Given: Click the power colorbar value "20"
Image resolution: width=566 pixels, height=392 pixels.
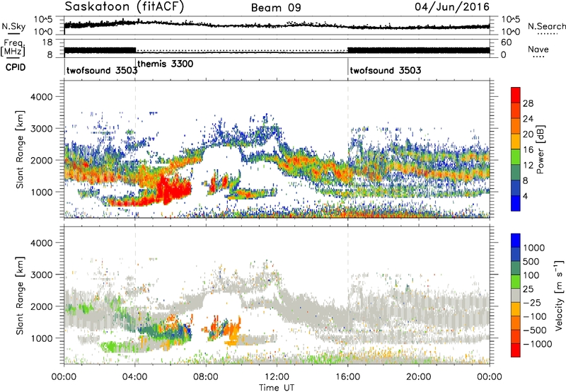Looking at the screenshot, I should pos(528,134).
